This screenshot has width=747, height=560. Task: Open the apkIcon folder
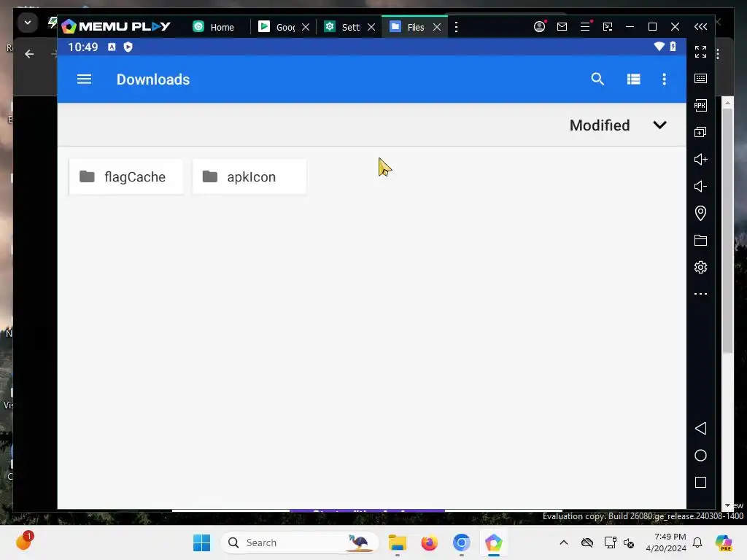pos(249,176)
